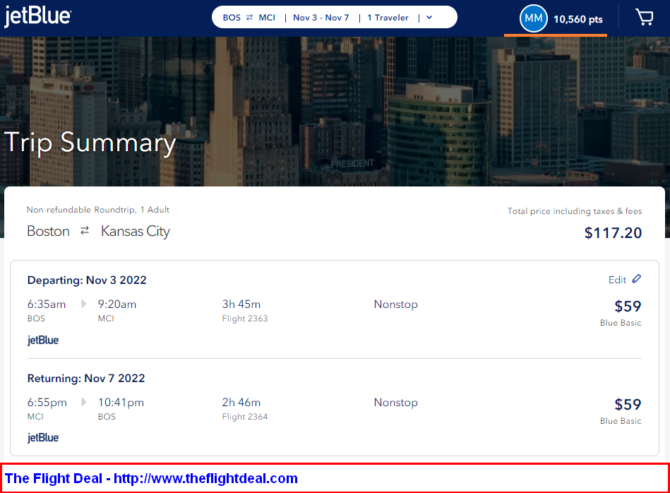This screenshot has width=670, height=493.
Task: Click the Trip Summary heading
Action: coord(90,142)
